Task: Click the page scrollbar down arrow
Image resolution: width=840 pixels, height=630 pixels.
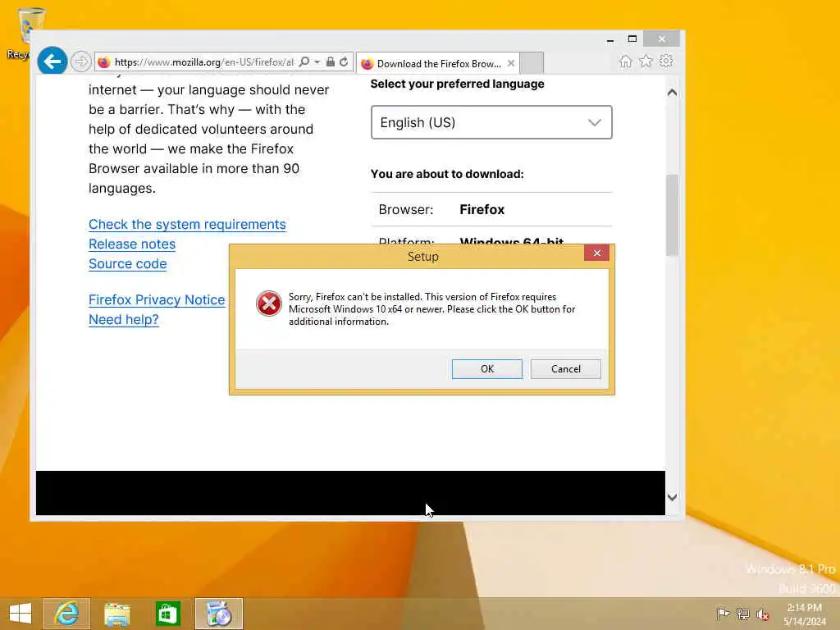Action: (x=673, y=497)
